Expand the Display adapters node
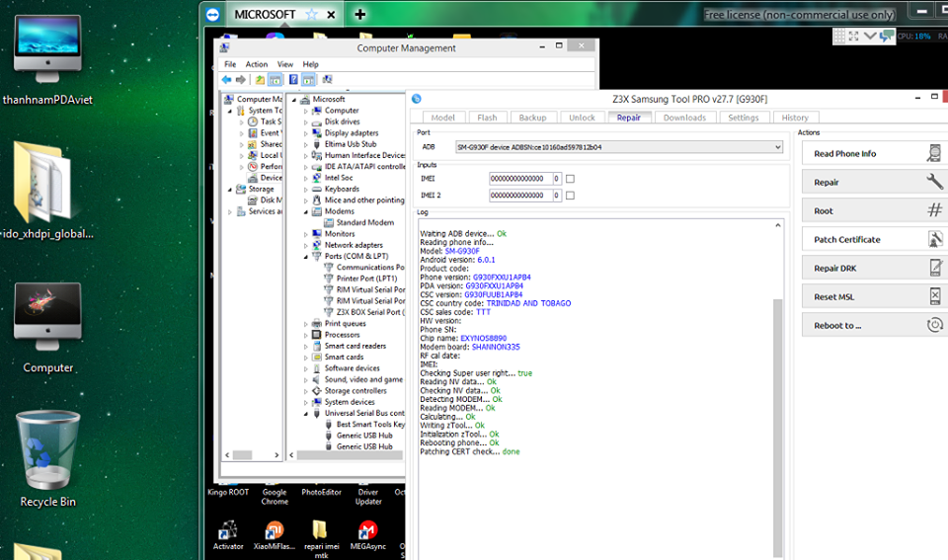This screenshot has width=948, height=560. tap(306, 133)
